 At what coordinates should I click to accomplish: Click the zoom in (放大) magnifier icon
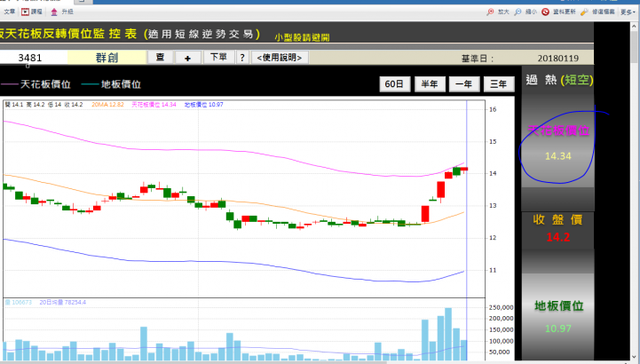coord(490,12)
